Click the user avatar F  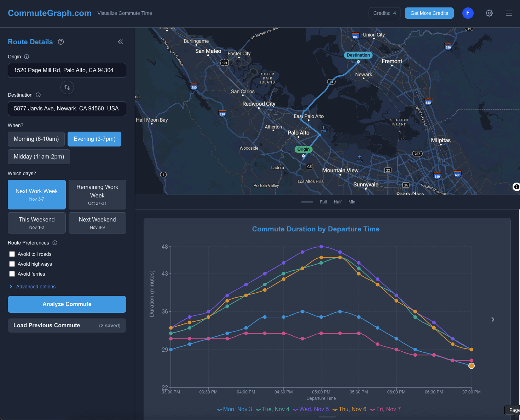click(x=468, y=13)
